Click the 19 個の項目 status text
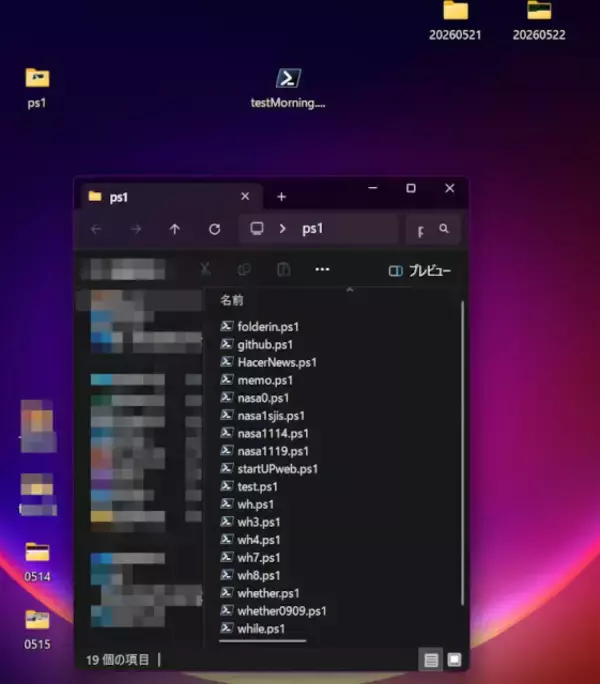The image size is (600, 684). click(x=117, y=660)
